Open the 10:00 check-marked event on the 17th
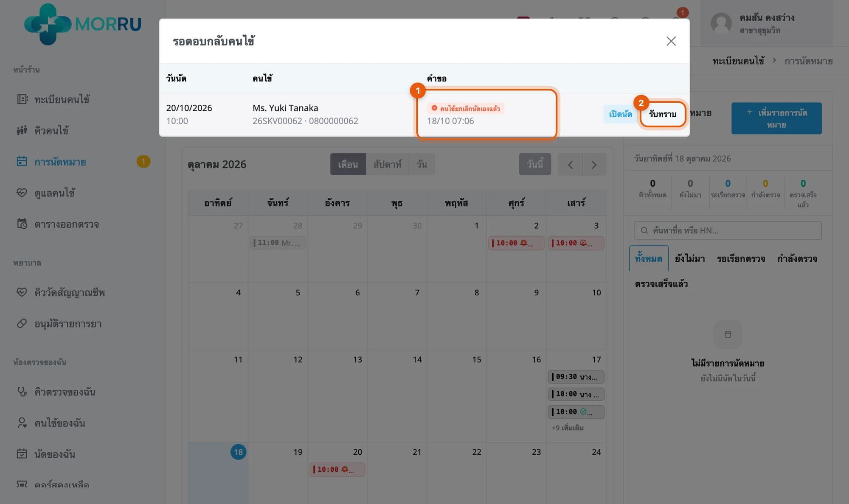 576,412
